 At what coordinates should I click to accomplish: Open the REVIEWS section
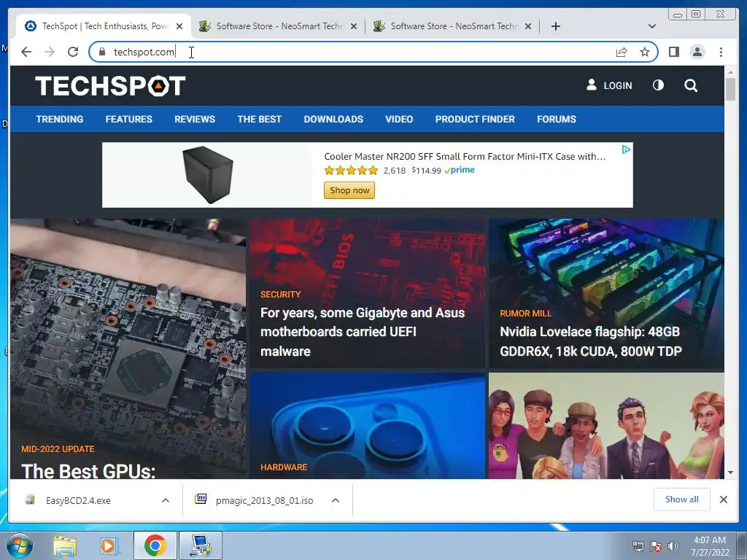point(194,119)
